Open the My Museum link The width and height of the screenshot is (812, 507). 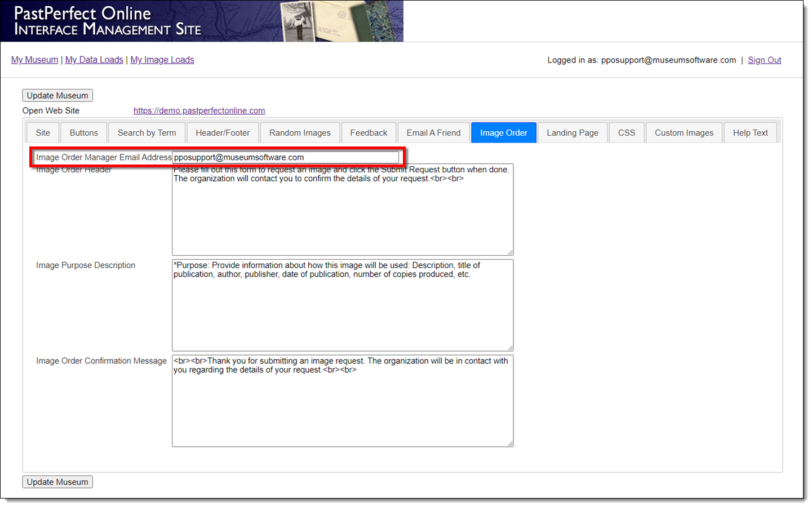point(35,60)
